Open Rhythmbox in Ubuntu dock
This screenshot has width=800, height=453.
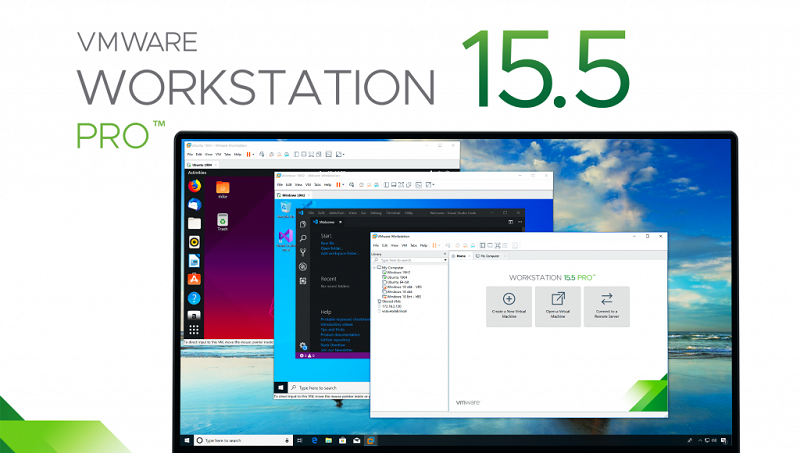pyautogui.click(x=194, y=242)
